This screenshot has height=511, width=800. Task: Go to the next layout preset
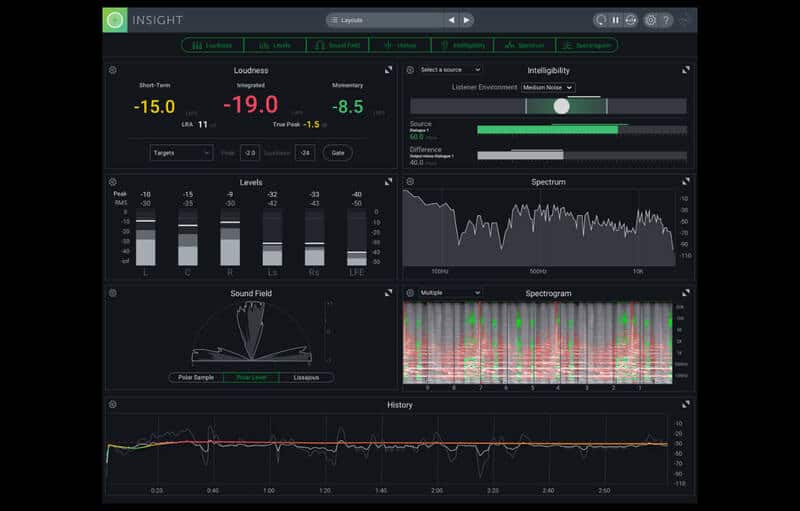pyautogui.click(x=467, y=20)
